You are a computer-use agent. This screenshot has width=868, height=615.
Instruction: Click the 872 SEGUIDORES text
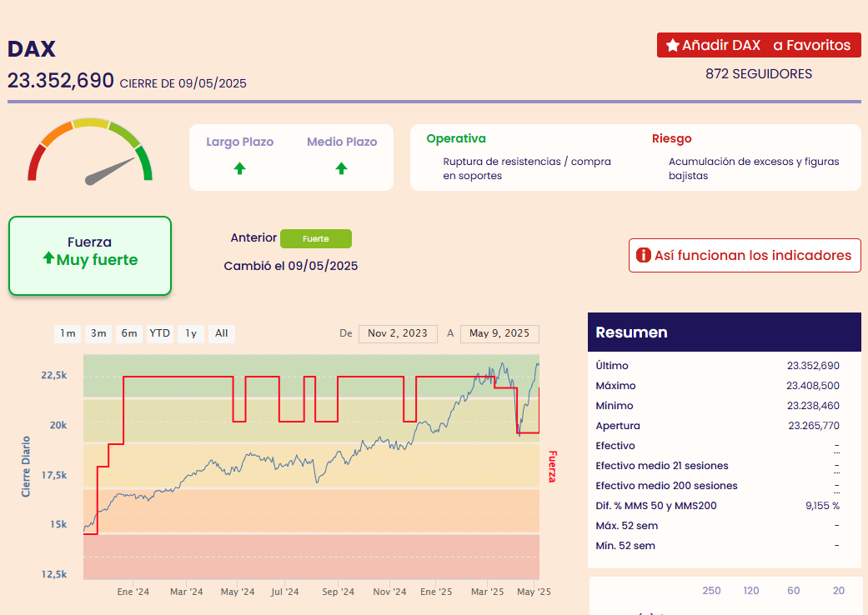pyautogui.click(x=759, y=73)
